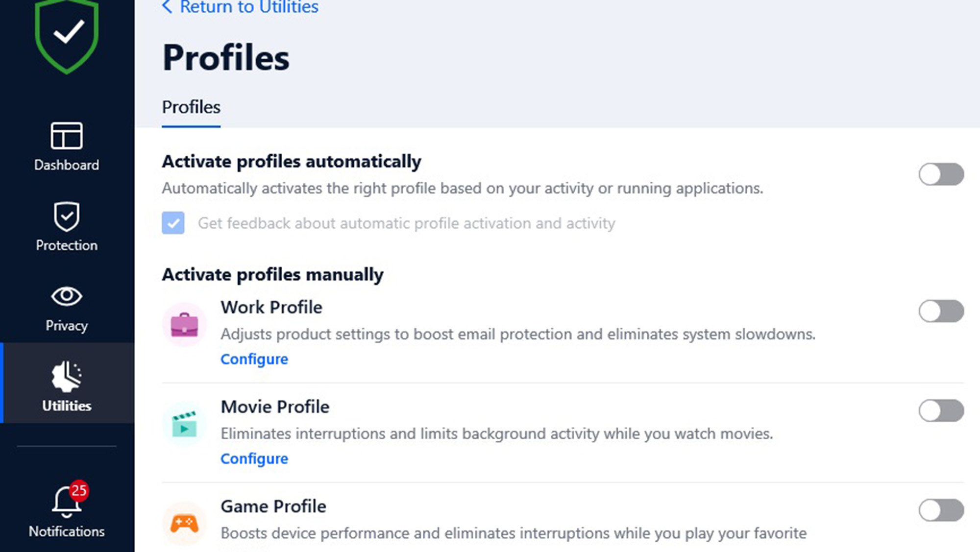Viewport: 980px width, 552px height.
Task: Open the Privacy eye icon
Action: [x=67, y=296]
